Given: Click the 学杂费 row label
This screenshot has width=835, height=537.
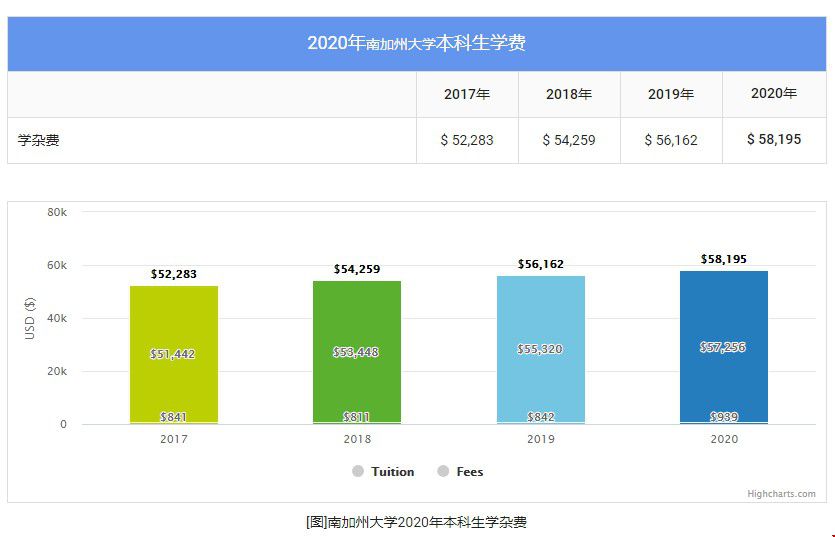Looking at the screenshot, I should click(x=38, y=141).
